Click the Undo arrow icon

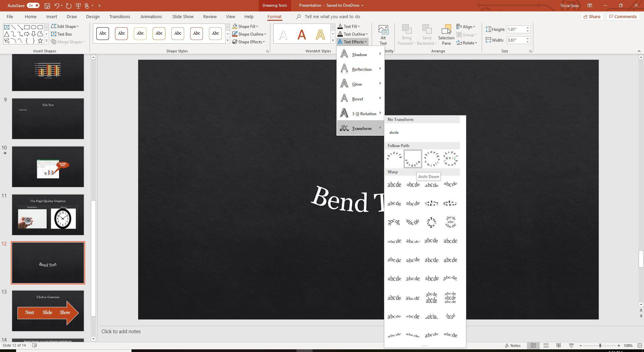click(x=57, y=6)
